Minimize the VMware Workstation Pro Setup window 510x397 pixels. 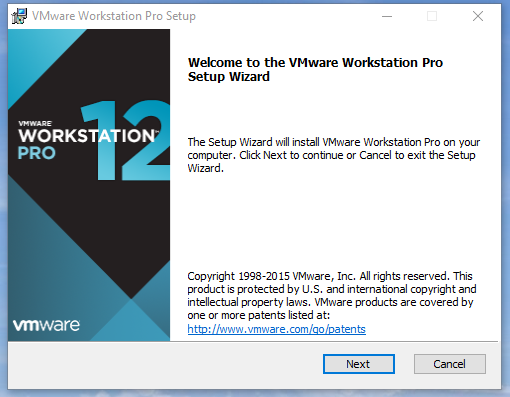coord(387,16)
